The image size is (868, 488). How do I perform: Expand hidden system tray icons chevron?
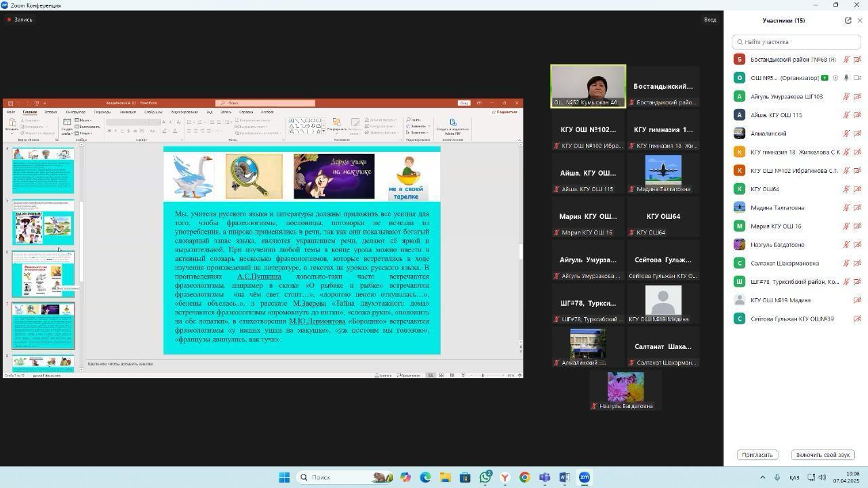coord(762,477)
